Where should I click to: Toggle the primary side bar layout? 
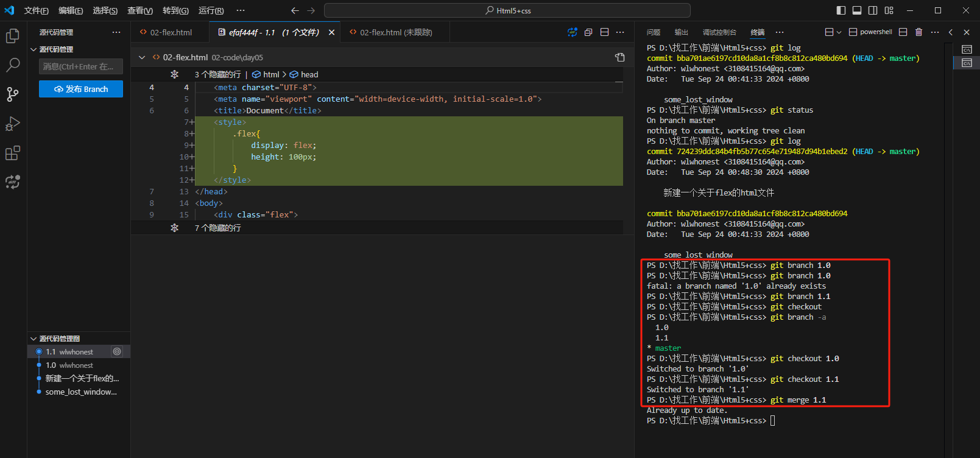point(841,10)
